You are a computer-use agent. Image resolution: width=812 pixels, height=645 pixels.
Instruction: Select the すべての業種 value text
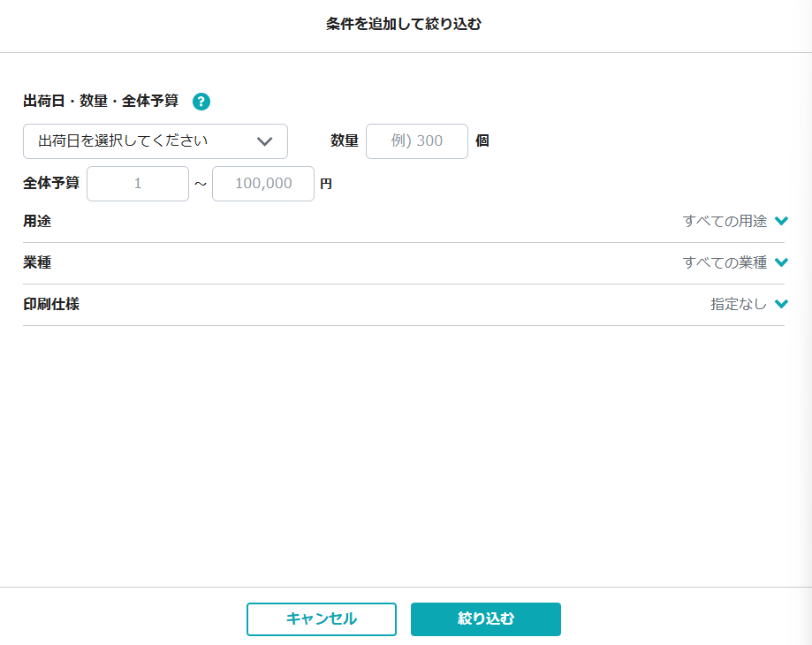[725, 262]
